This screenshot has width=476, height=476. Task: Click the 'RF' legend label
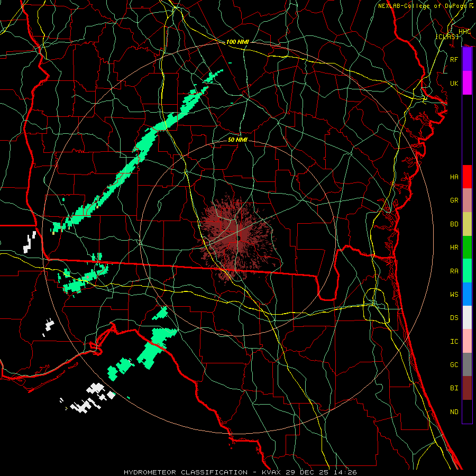[454, 59]
